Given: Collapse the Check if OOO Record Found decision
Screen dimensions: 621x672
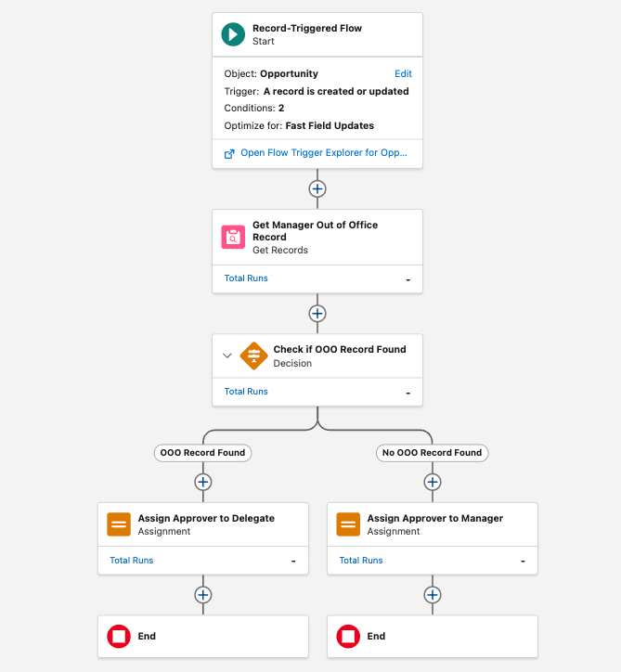Looking at the screenshot, I should pos(227,355).
